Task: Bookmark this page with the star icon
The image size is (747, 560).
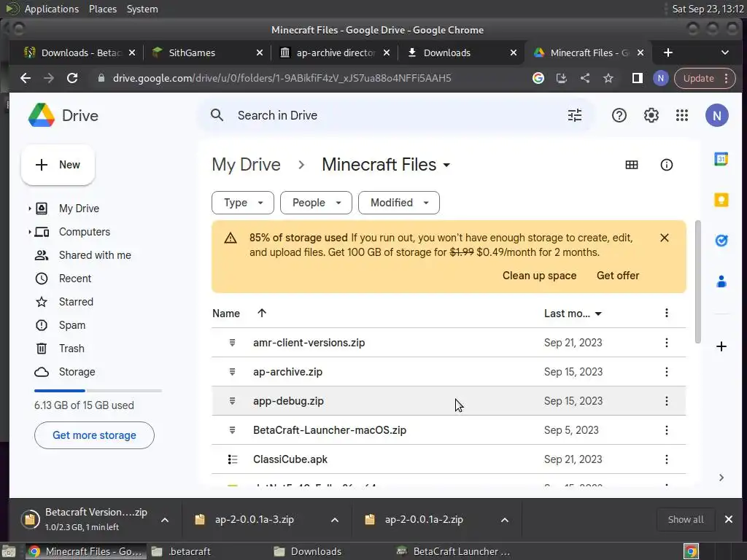Action: 608,78
